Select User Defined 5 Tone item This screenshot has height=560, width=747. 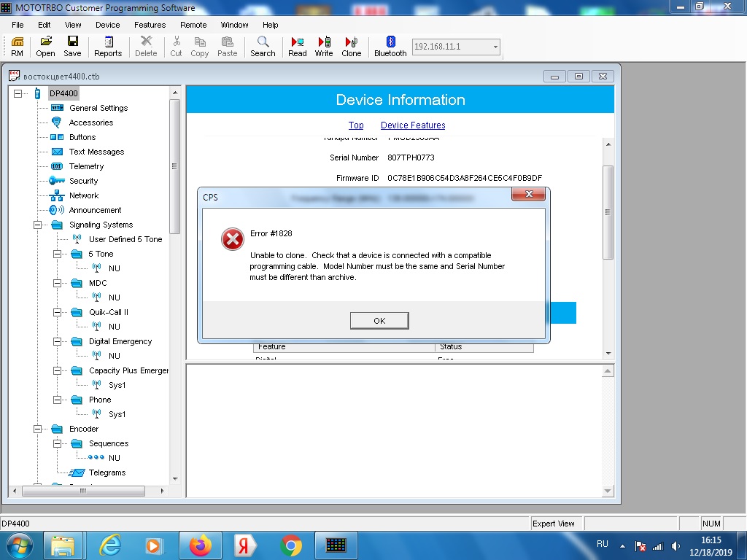(x=125, y=239)
